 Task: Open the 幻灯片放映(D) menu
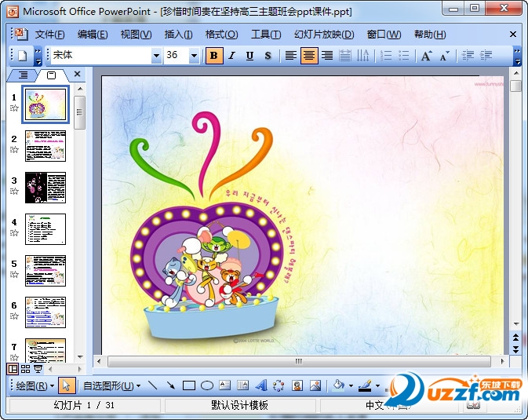pyautogui.click(x=324, y=35)
